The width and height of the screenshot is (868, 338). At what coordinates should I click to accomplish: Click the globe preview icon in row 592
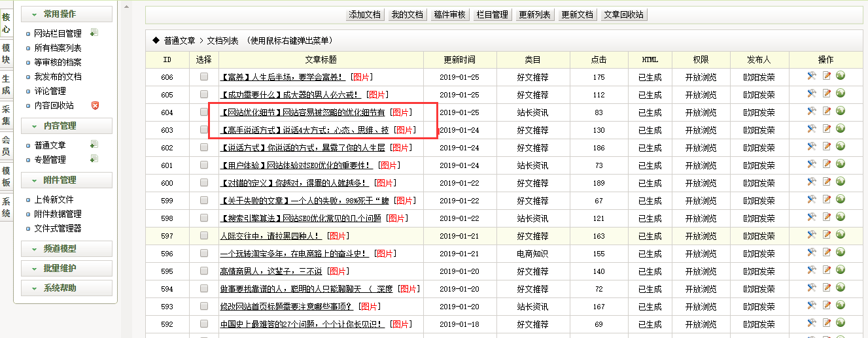click(x=841, y=323)
